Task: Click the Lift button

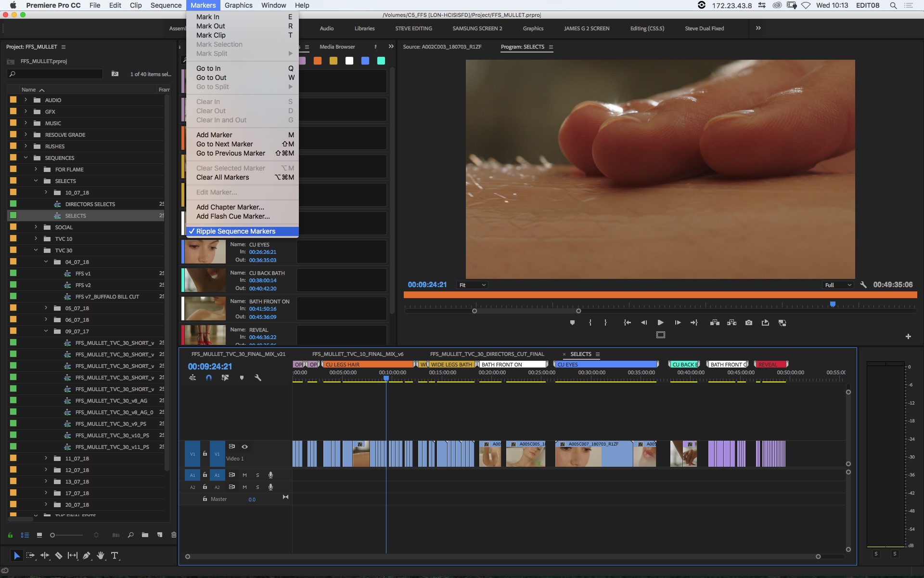Action: coord(715,323)
